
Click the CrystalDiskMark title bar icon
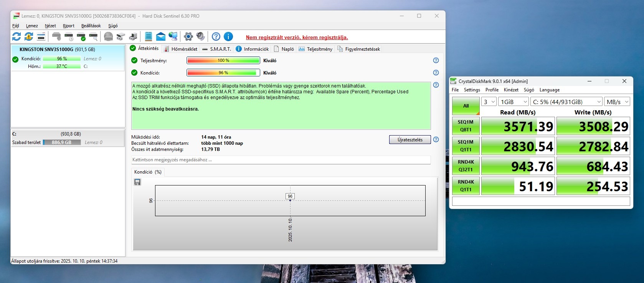click(x=453, y=81)
